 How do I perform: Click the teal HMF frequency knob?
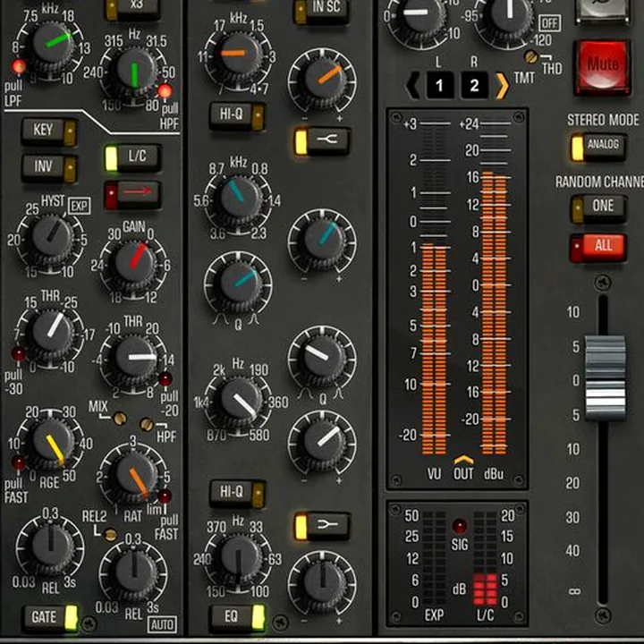tap(241, 199)
